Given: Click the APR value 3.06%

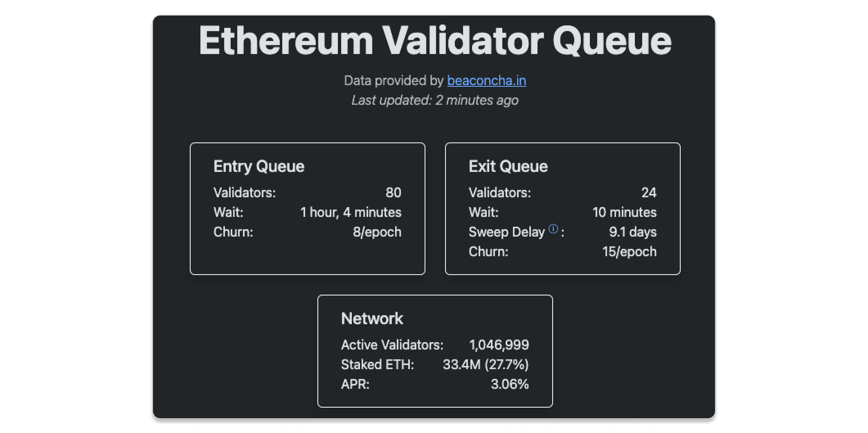Looking at the screenshot, I should tap(510, 384).
